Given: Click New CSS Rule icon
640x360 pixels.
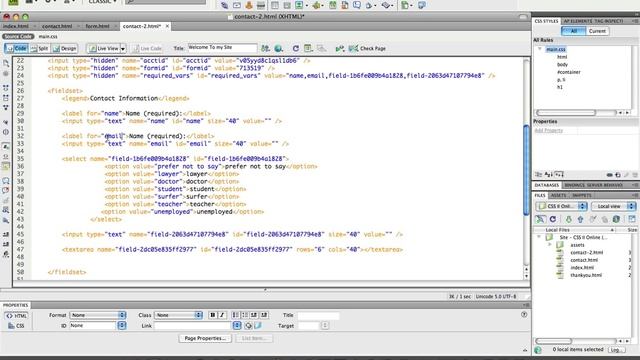Looking at the screenshot, I should coord(618,175).
